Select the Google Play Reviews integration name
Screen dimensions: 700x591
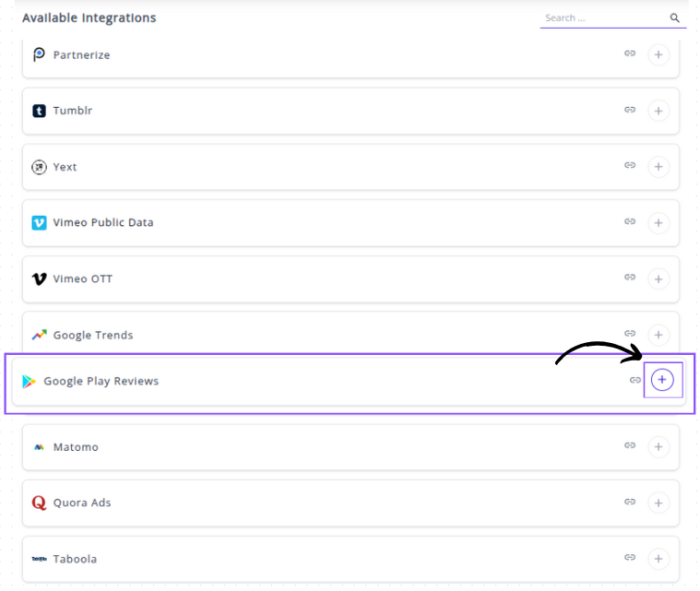pos(101,381)
